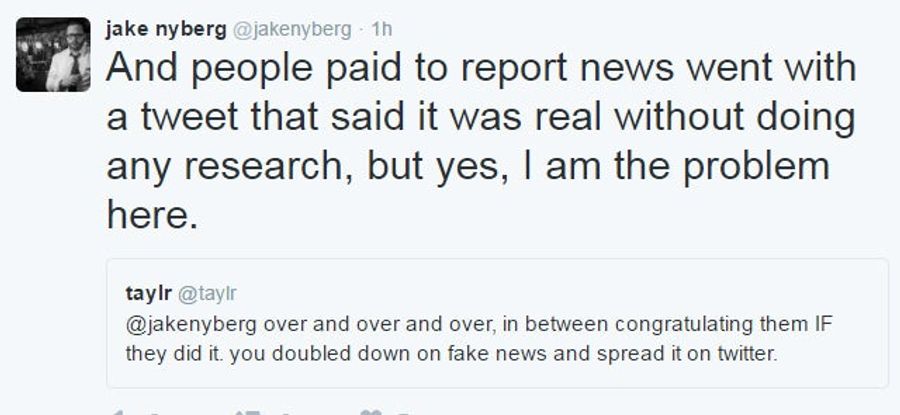This screenshot has height=415, width=900.
Task: Click the word 'here.' ending the tweet
Action: click(x=152, y=215)
